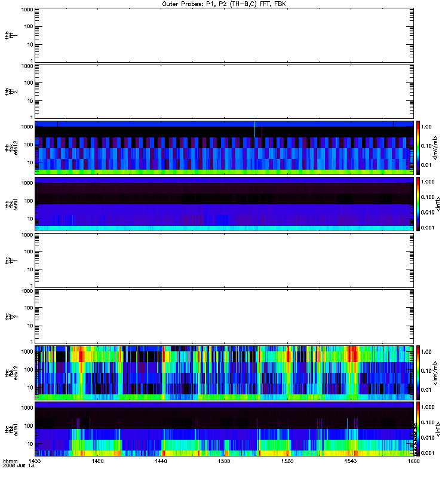448x478 pixels.
Task: Click inside the thb fbk scm1 spectrogram
Action: click(224, 204)
